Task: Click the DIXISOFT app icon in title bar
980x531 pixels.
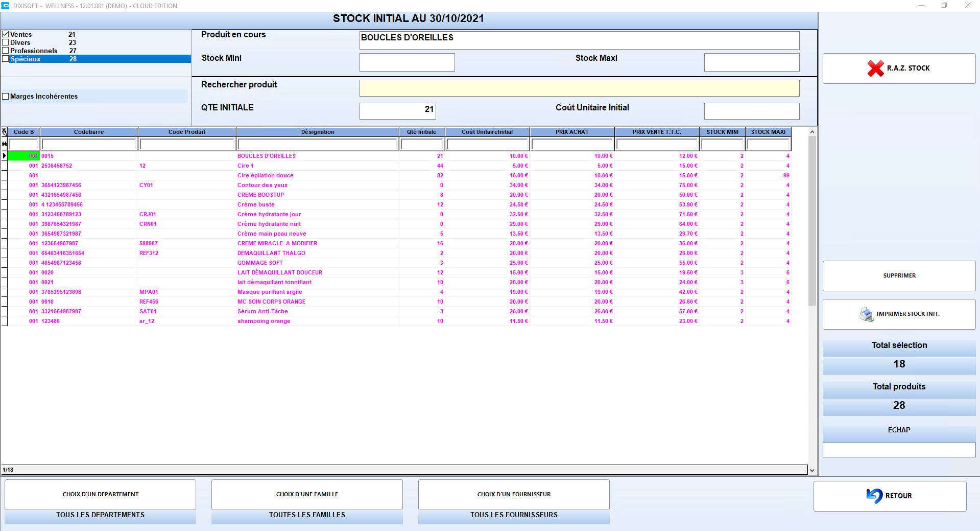Action: (x=5, y=6)
